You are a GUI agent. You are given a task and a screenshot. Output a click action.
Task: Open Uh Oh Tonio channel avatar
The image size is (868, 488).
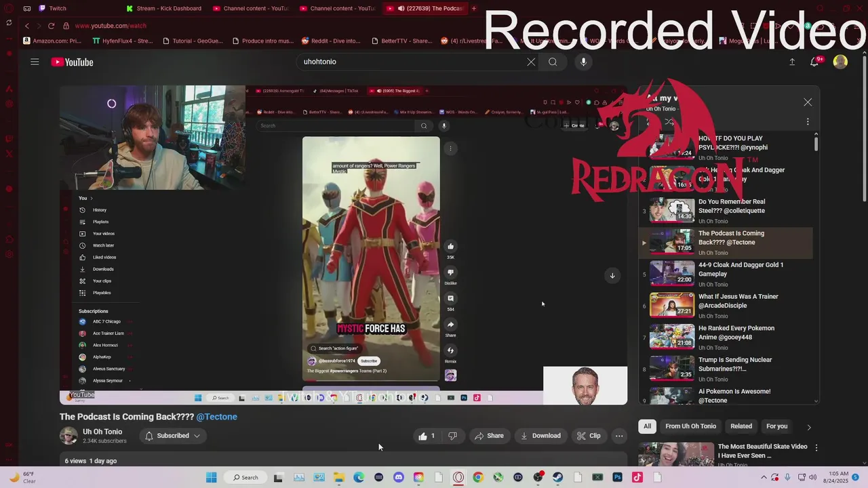coord(68,436)
